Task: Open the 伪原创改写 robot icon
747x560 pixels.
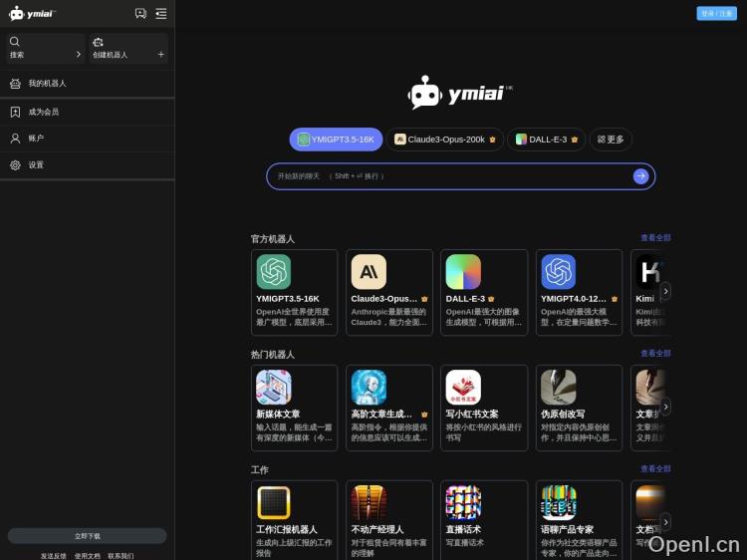Action: click(559, 387)
